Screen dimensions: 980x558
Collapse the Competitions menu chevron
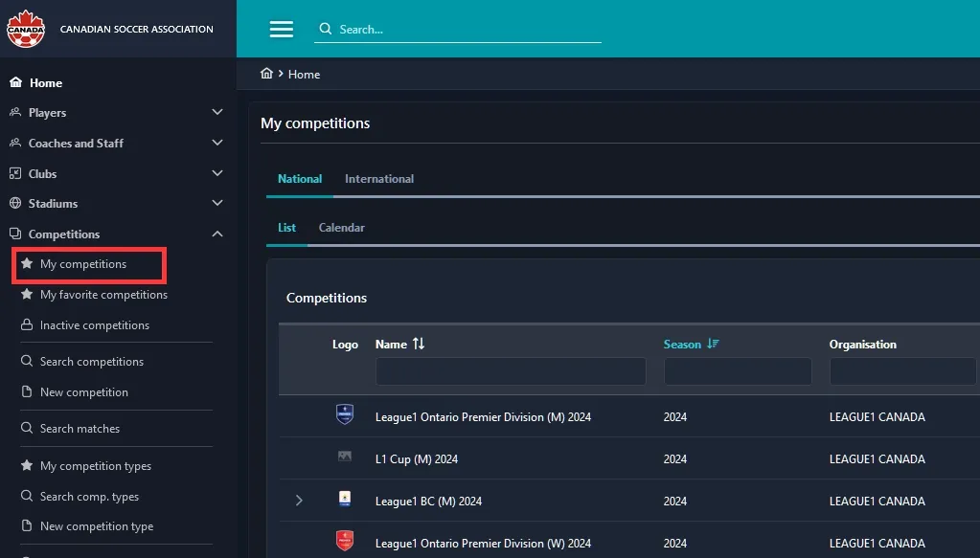(217, 234)
